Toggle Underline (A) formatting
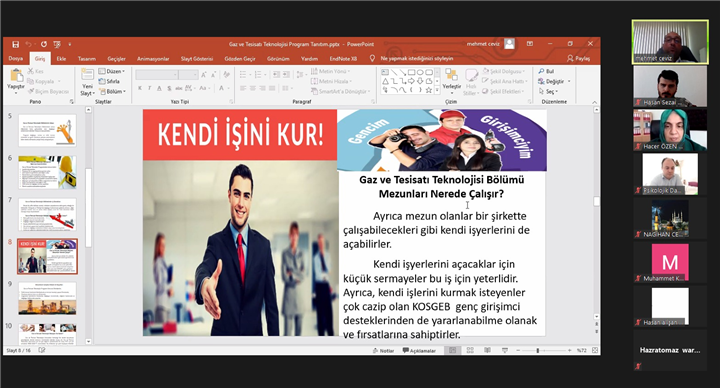The image size is (720, 388). (x=159, y=88)
